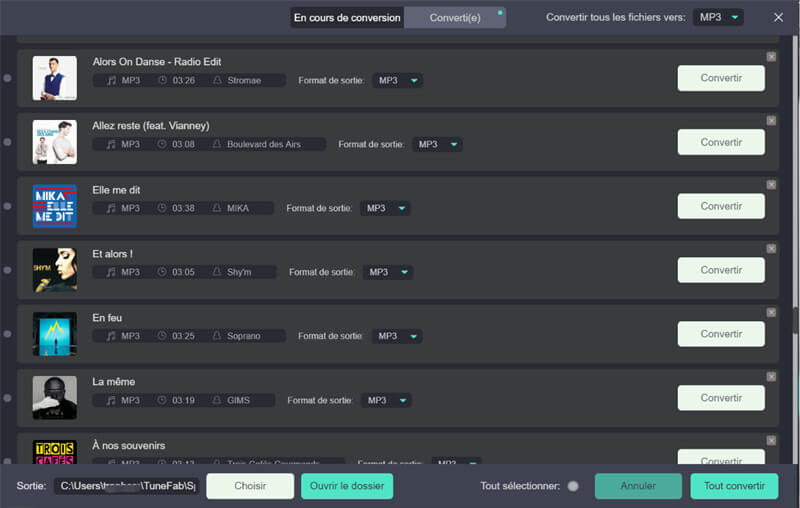The image size is (800, 508).
Task: Convert the La même track
Action: click(x=721, y=398)
